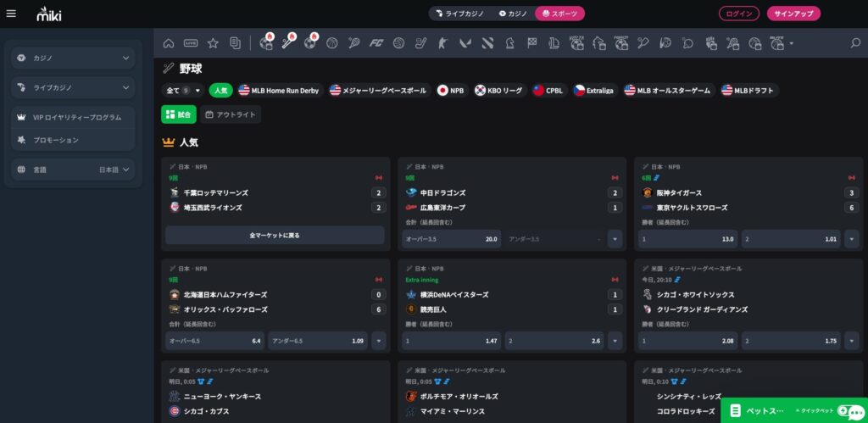Expand markets arrow for シカゴ・ホワイトソックス match
The image size is (868, 423).
tap(851, 341)
